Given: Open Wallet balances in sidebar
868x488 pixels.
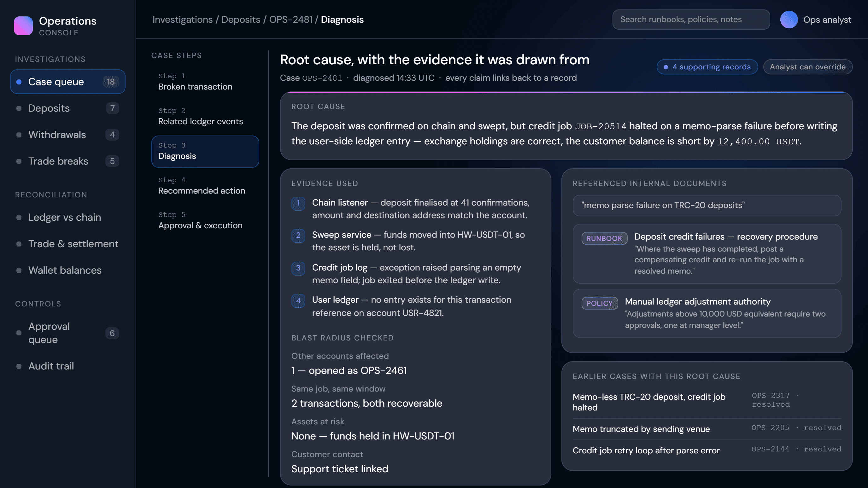Looking at the screenshot, I should pos(68,270).
